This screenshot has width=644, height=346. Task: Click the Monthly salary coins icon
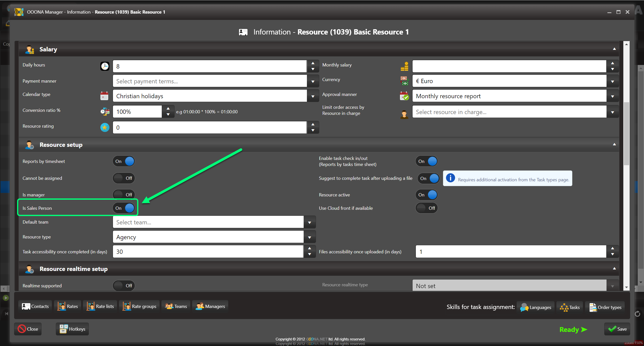click(x=404, y=66)
